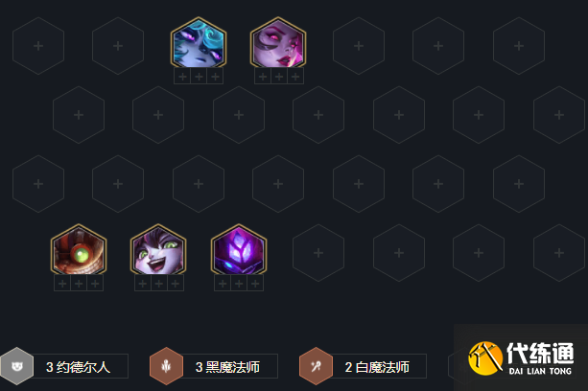Click the 黑魔法师 trait hex icon

[x=166, y=366]
